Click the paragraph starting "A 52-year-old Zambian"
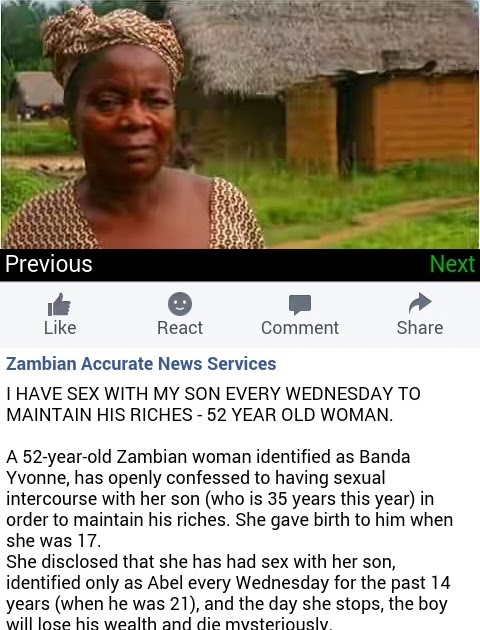 tap(229, 499)
